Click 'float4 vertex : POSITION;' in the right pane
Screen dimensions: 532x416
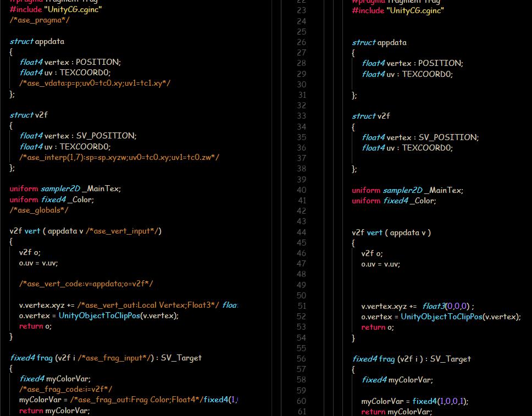(412, 63)
